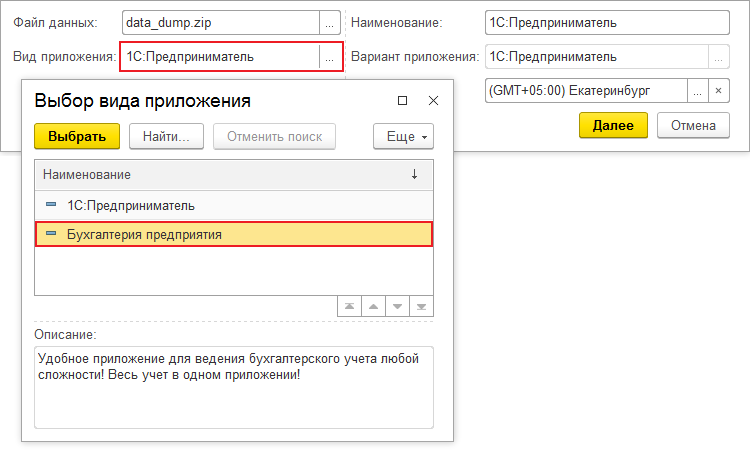Move down one row in list
Image resolution: width=750 pixels, height=452 pixels.
click(x=397, y=306)
